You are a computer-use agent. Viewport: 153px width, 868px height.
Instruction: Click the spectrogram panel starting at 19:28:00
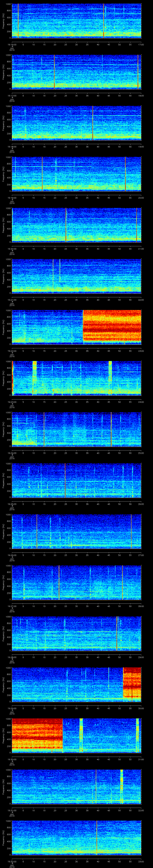coord(77,633)
